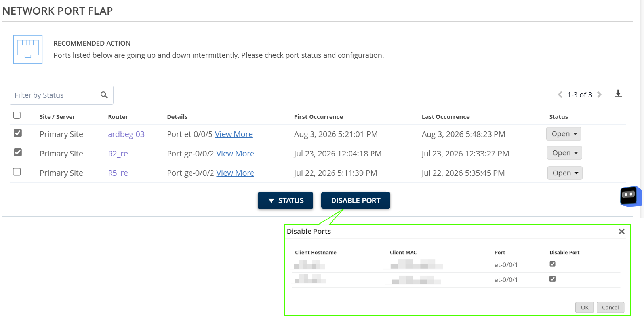The width and height of the screenshot is (644, 325).
Task: Open the R2_re router link
Action: pos(118,154)
